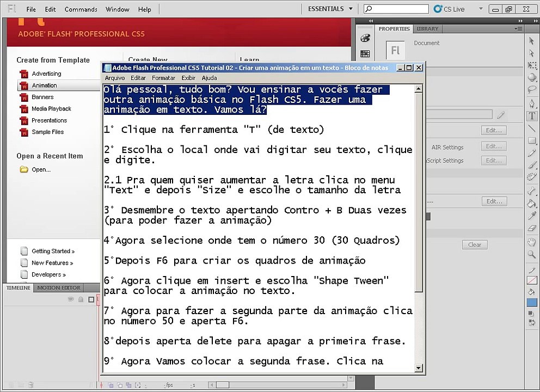The image size is (540, 392).
Task: Open the CS Live dropdown arrow
Action: (481, 9)
